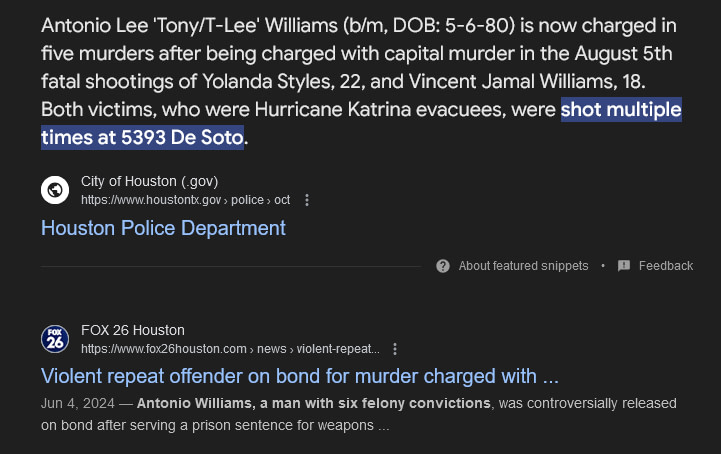This screenshot has height=454, width=721.
Task: Open three-dot menu beside fox26houston.com URL
Action: click(x=395, y=349)
